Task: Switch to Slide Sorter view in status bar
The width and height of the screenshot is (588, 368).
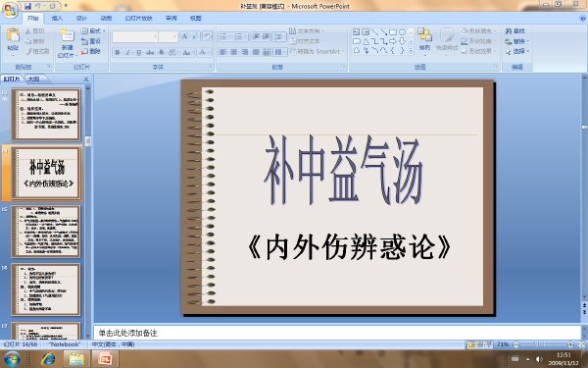Action: [x=480, y=344]
